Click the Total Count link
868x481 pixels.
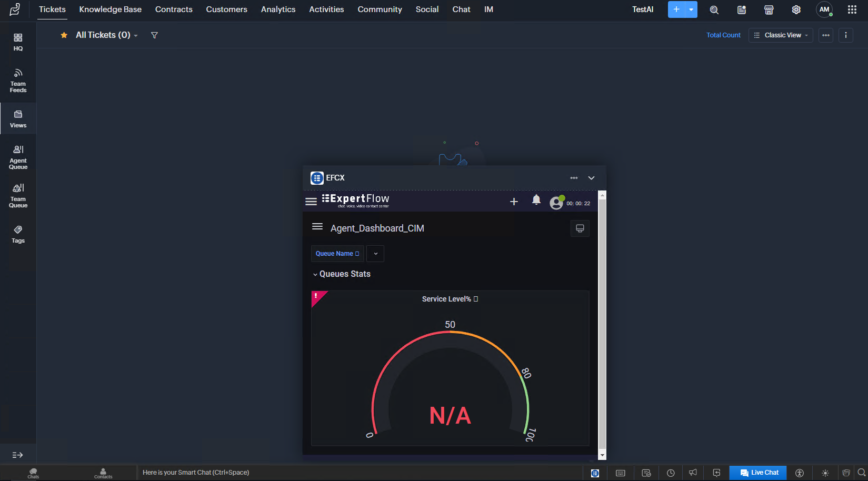(723, 35)
